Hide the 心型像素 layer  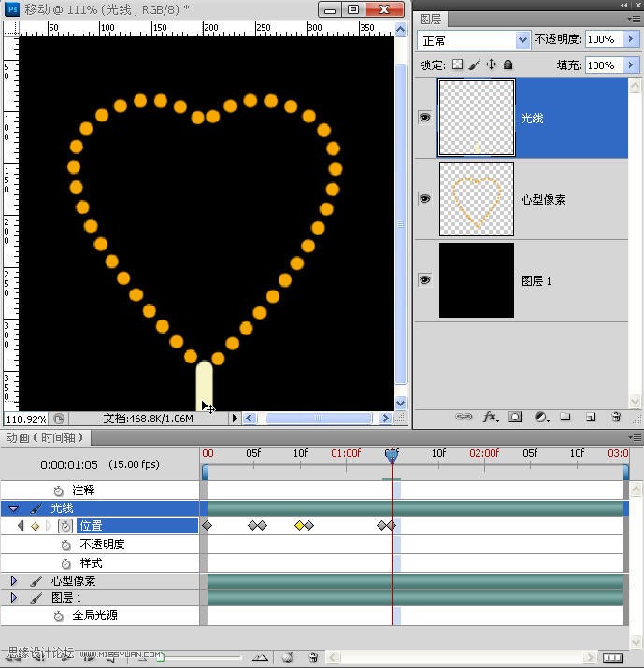pos(424,198)
